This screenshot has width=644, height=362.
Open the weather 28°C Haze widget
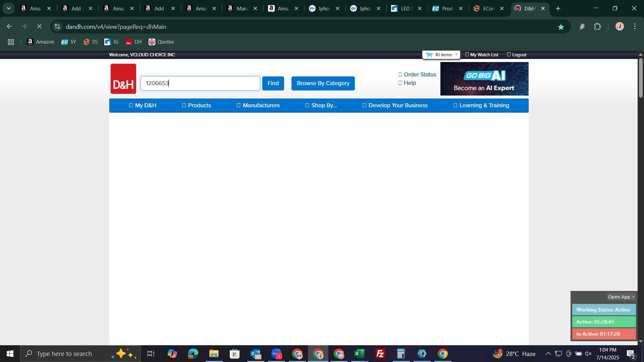(x=514, y=354)
